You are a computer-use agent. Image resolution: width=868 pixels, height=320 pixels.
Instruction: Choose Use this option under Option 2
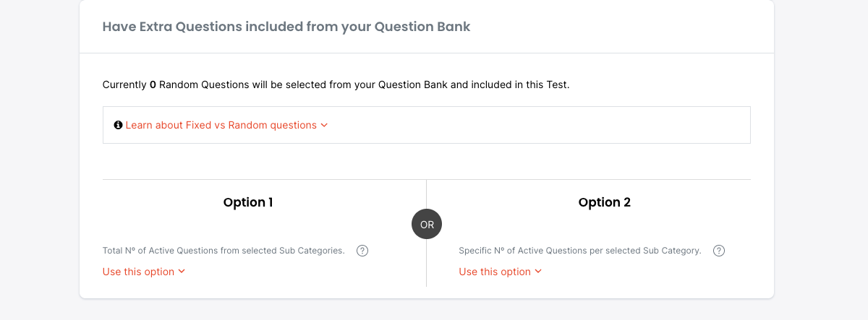[495, 272]
